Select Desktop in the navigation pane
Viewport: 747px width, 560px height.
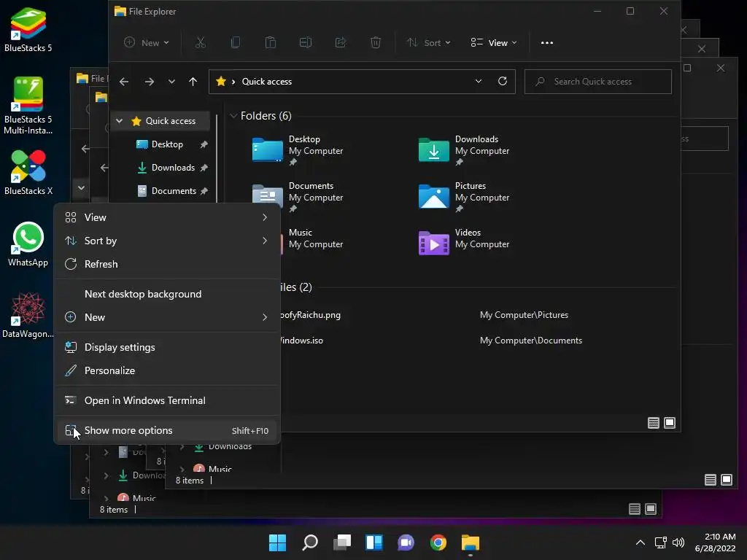[167, 144]
